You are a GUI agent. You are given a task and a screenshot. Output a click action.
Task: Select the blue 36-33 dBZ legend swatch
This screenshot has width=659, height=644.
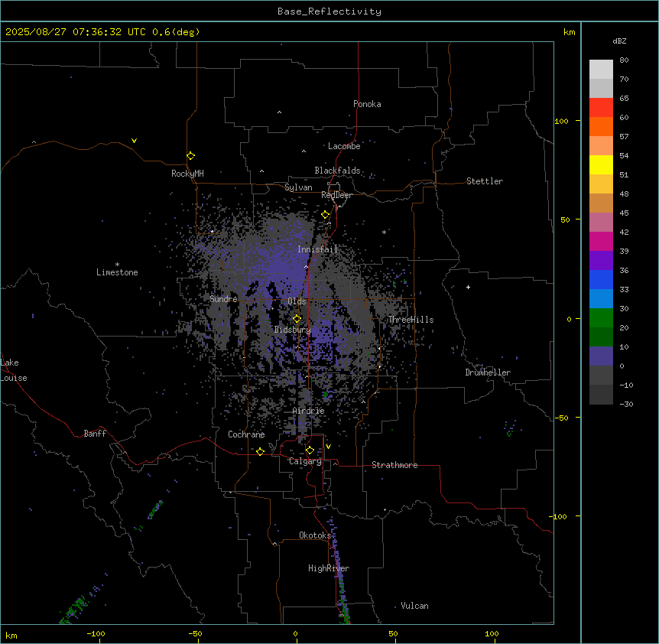point(601,279)
